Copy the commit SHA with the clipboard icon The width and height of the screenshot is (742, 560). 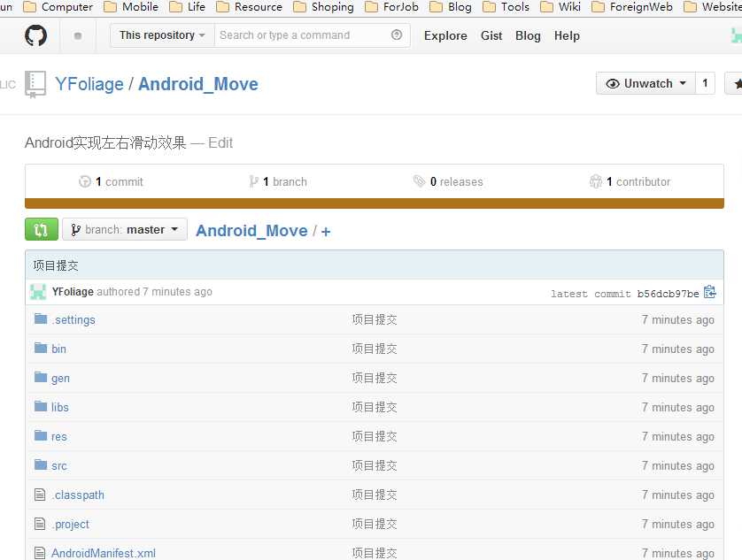point(710,292)
